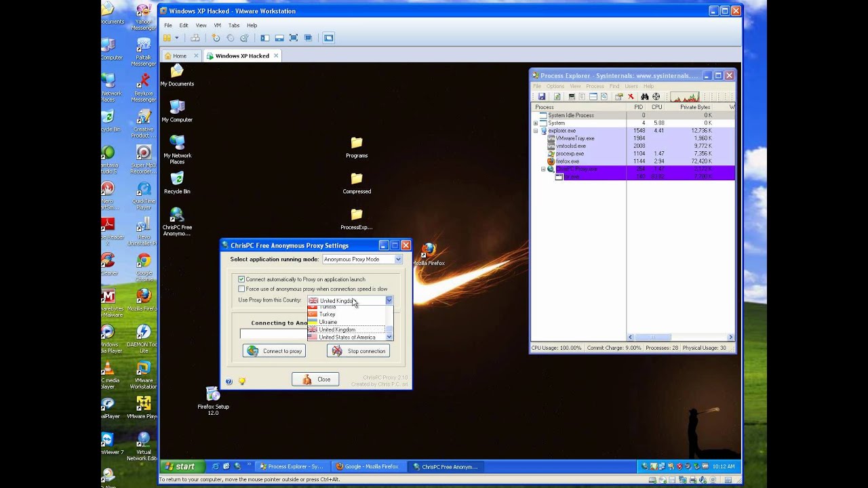This screenshot has width=868, height=488.
Task: Open Google - Mozilla Firefox taskbar button
Action: [x=368, y=466]
